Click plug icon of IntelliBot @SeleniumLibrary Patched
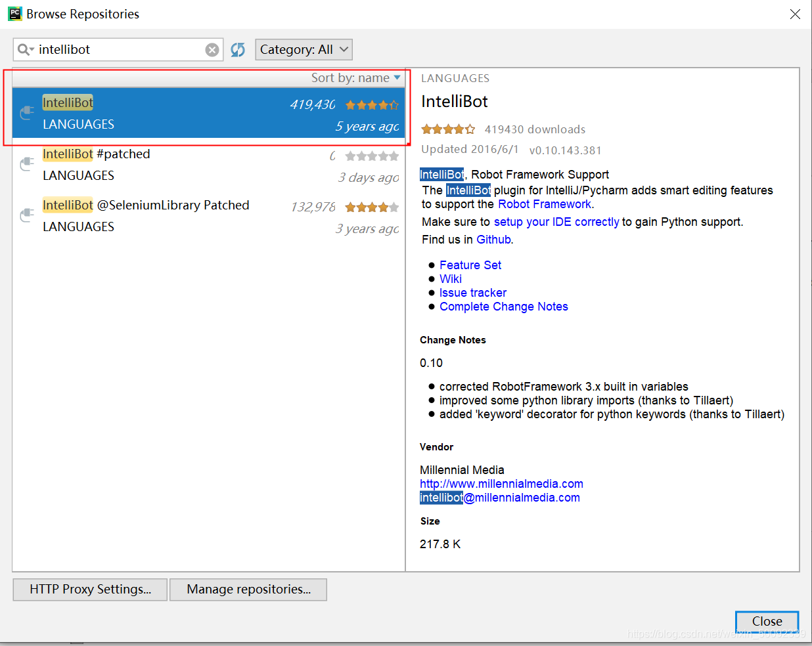The width and height of the screenshot is (812, 646). 26,215
